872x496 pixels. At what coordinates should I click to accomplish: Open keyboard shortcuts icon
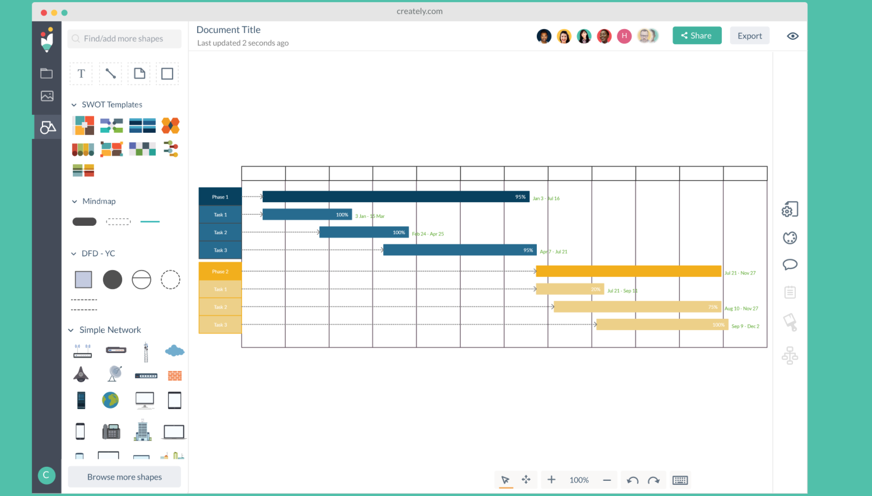pos(680,480)
